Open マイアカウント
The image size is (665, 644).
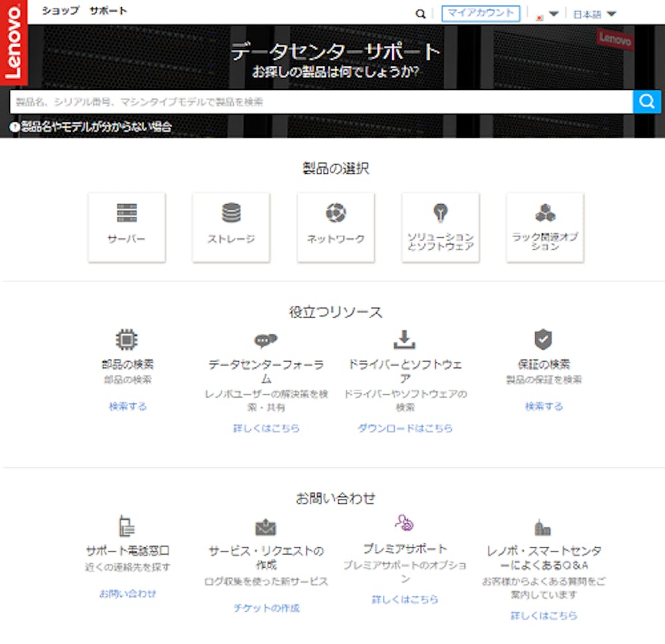point(481,13)
